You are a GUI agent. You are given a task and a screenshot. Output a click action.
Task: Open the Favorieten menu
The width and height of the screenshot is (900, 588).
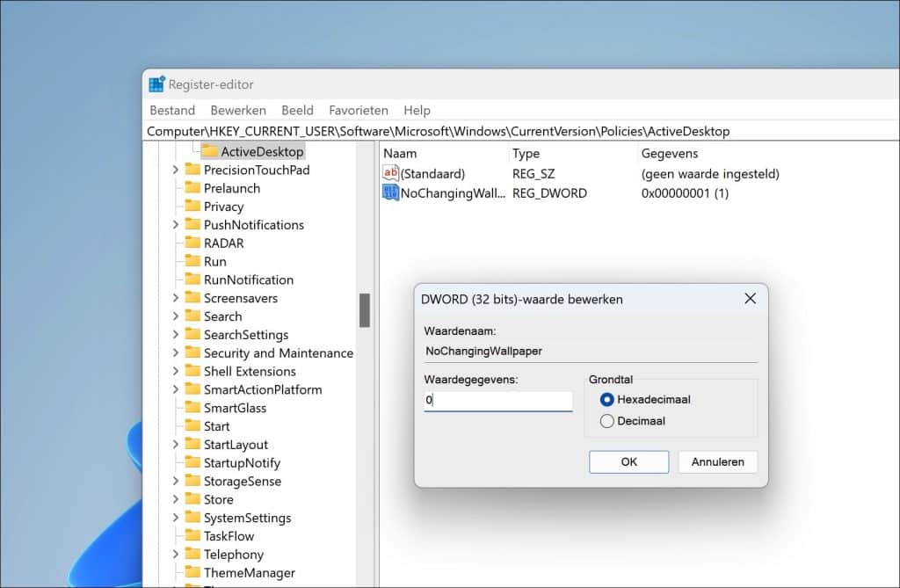point(358,110)
